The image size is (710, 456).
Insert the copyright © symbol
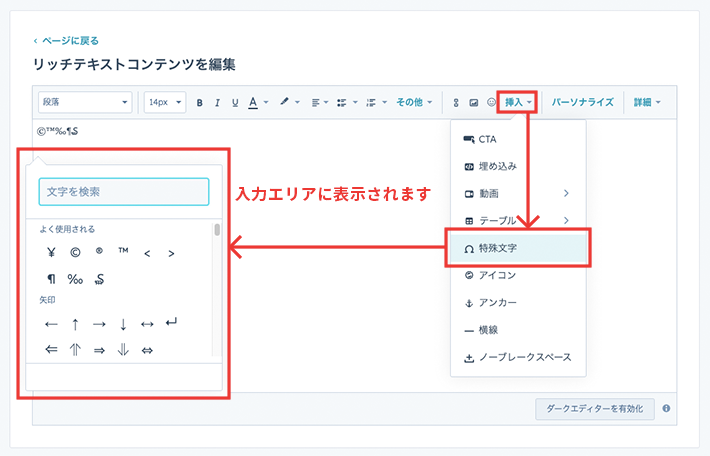(x=75, y=252)
